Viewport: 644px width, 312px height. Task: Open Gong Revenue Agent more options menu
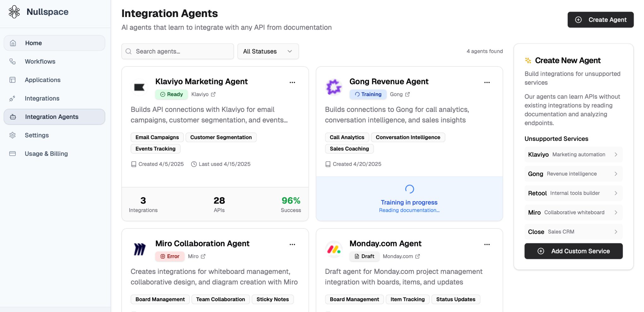487,83
